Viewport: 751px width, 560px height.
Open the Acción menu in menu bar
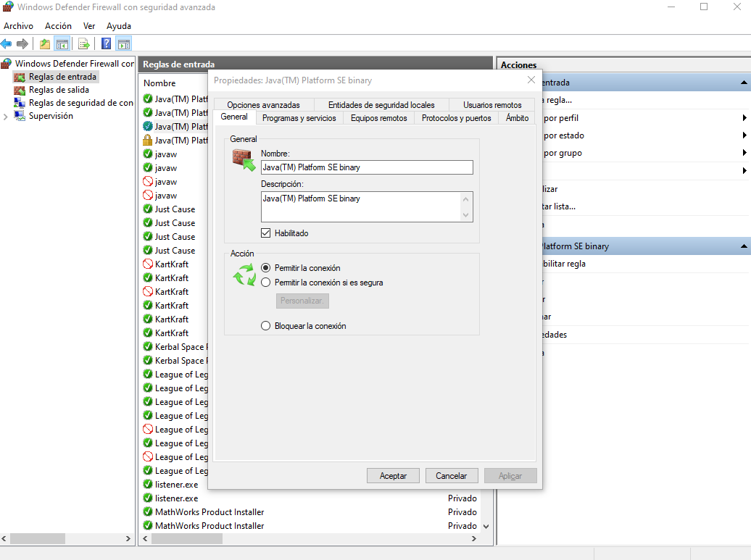coord(58,26)
